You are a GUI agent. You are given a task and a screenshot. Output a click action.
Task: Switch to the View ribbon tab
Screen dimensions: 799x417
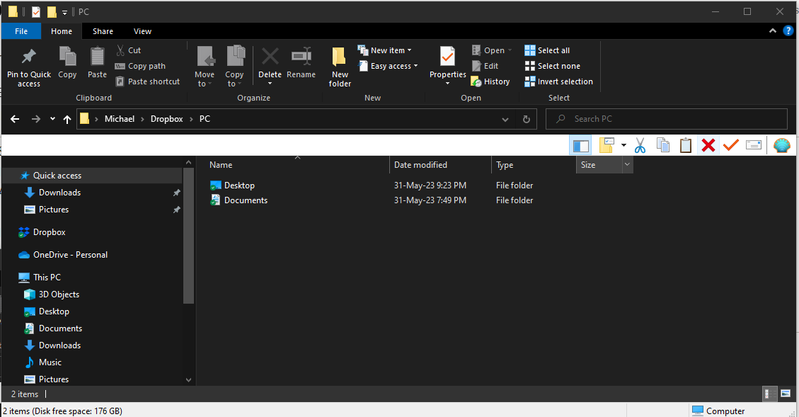point(142,31)
